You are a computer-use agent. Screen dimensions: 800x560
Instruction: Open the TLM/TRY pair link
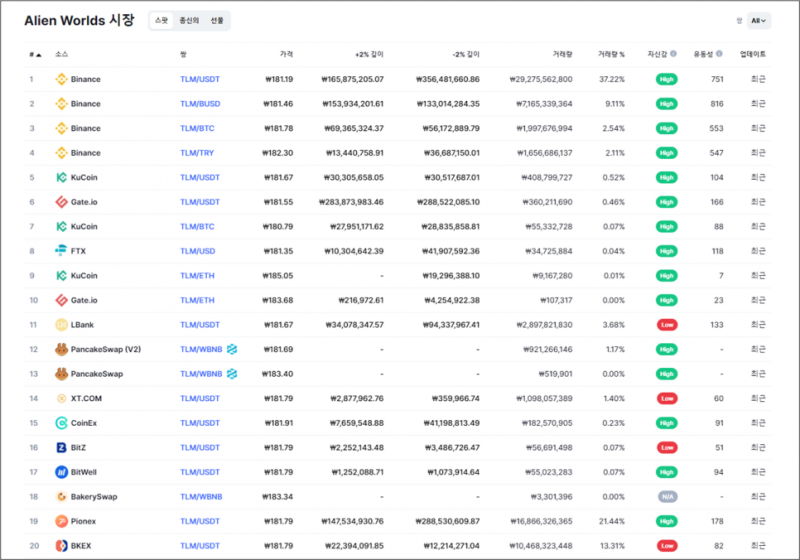[x=197, y=153]
